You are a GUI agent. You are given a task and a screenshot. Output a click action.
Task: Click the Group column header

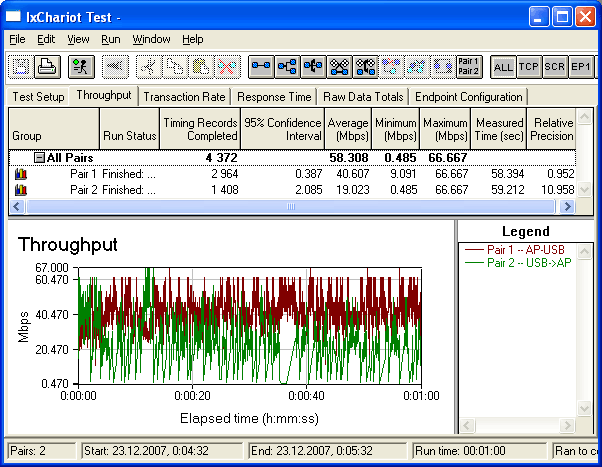(54, 129)
